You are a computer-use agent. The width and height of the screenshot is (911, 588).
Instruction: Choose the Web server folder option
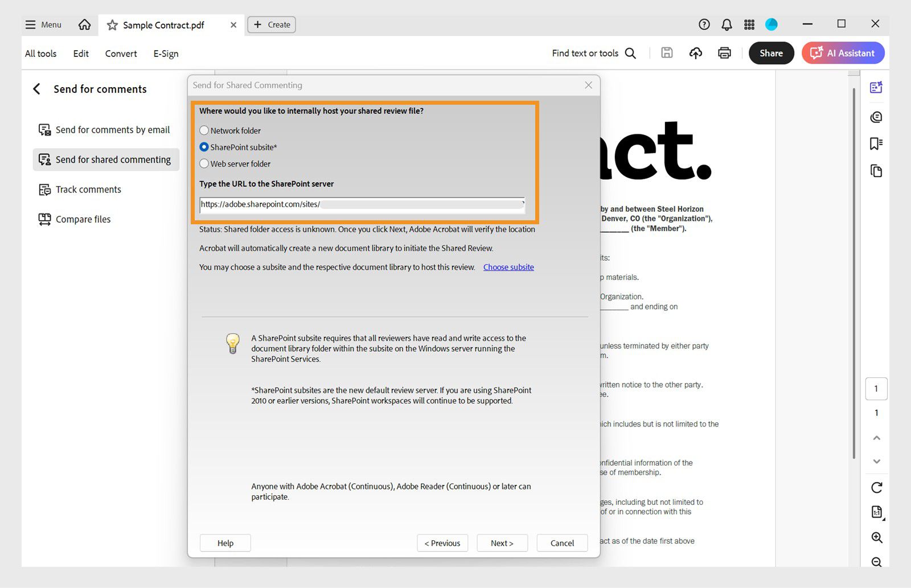tap(204, 163)
